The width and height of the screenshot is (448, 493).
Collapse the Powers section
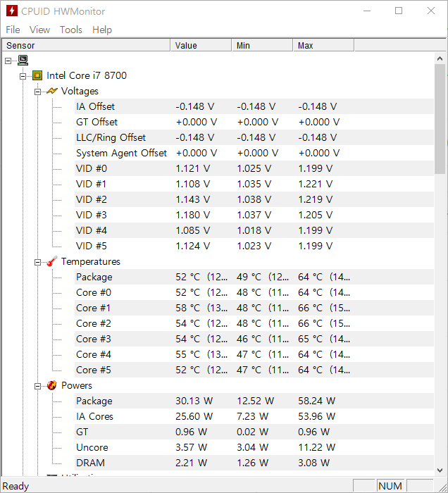pos(37,386)
